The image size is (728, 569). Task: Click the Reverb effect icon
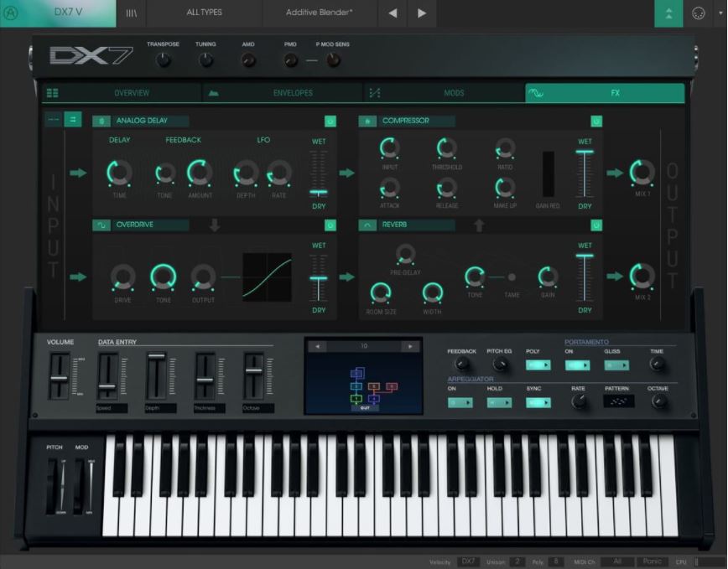click(x=367, y=225)
